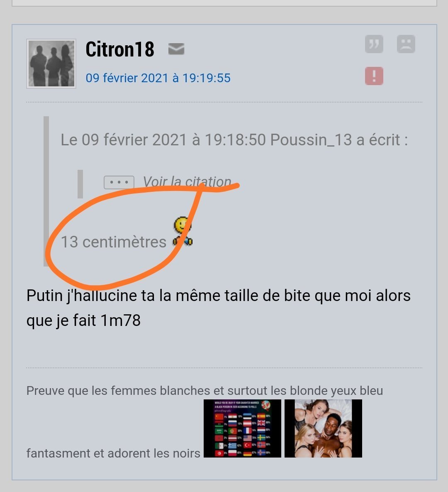Open the flags poll chart image in signature
The width and height of the screenshot is (448, 492).
coord(242,428)
